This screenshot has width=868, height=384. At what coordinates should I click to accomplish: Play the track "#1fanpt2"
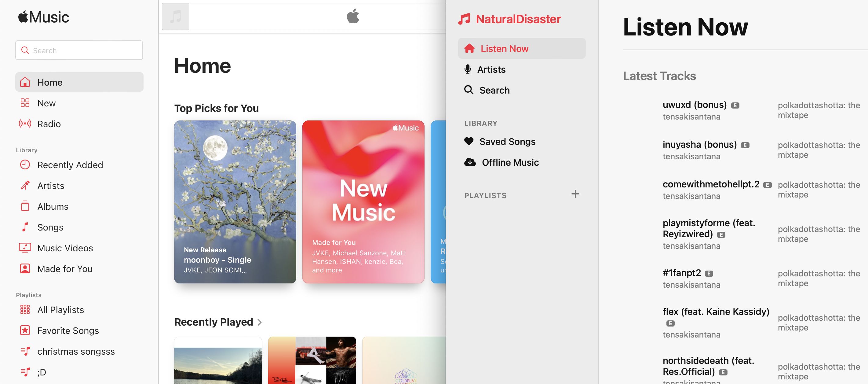tap(682, 273)
